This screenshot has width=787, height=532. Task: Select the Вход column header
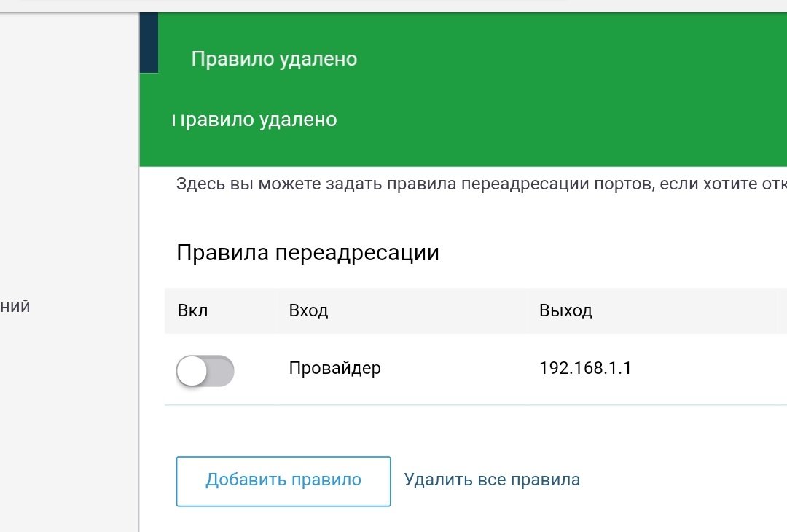pyautogui.click(x=308, y=310)
